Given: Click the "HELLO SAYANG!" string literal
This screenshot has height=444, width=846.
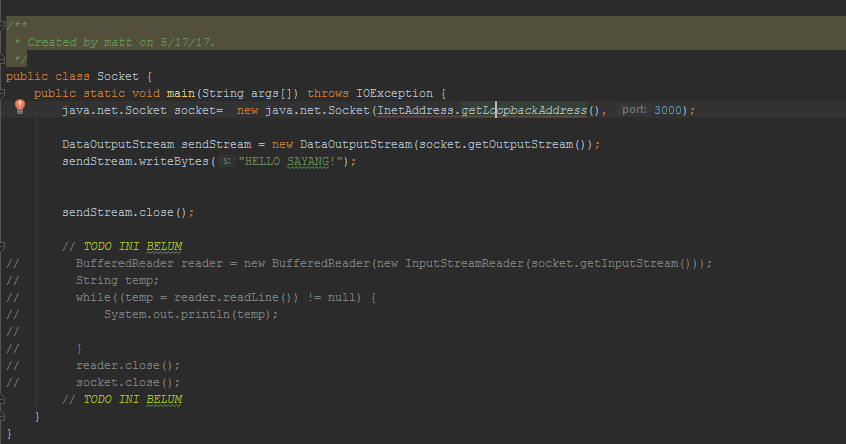Looking at the screenshot, I should (290, 161).
